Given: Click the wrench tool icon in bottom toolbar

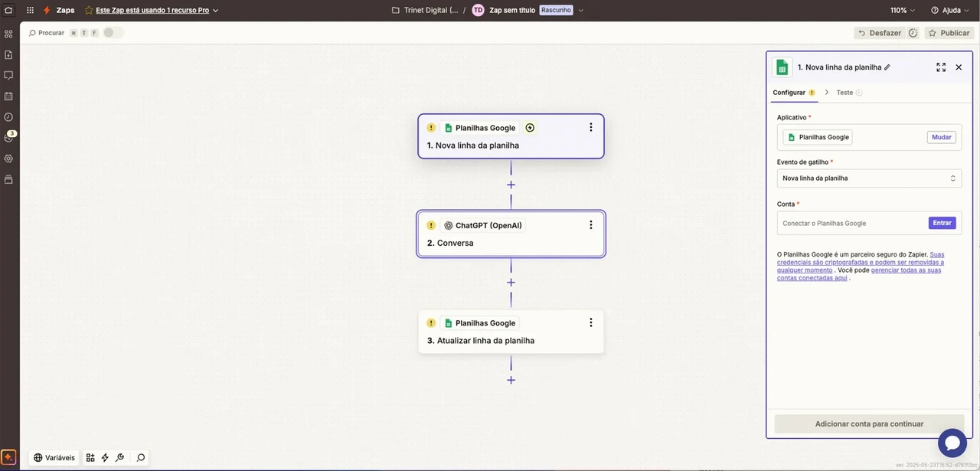Looking at the screenshot, I should pos(119,457).
